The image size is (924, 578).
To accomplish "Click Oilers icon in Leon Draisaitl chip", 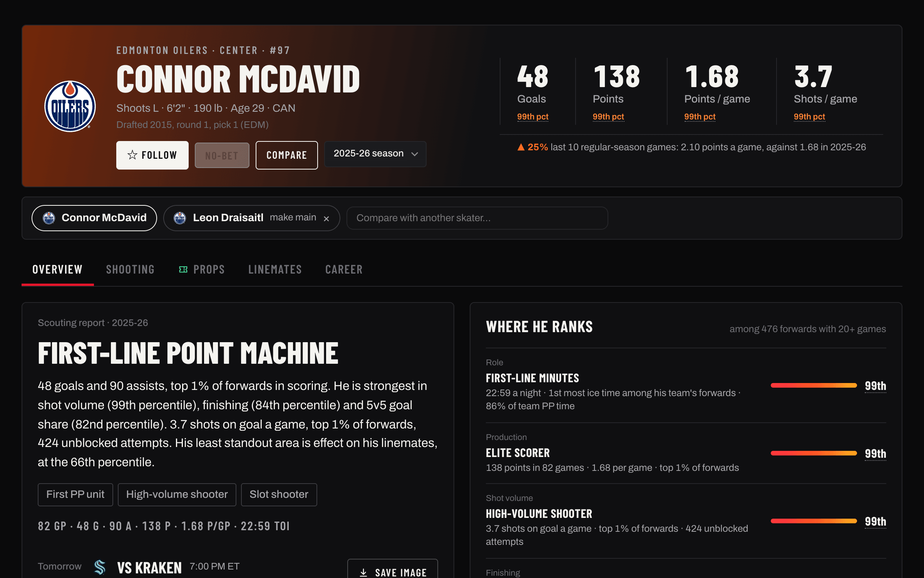I will tap(180, 218).
